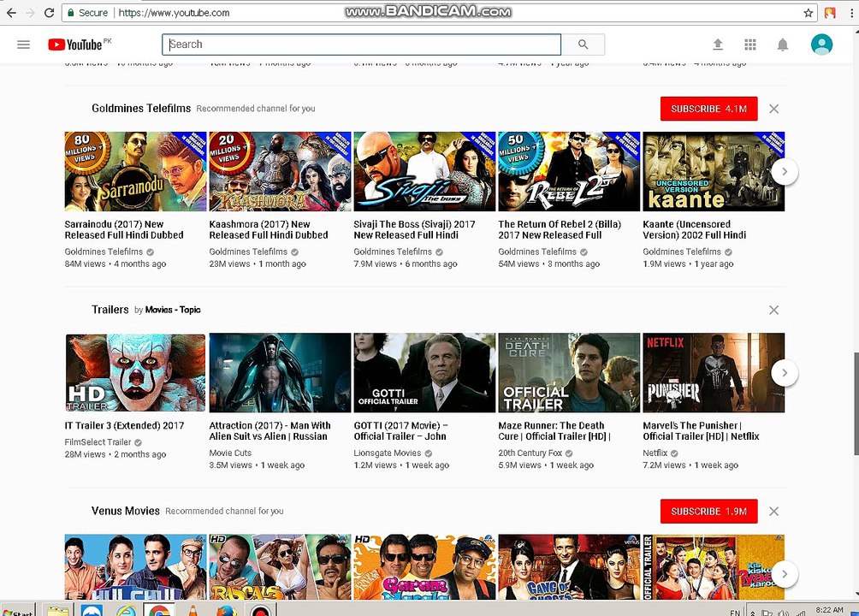
Task: Play the Gang of Ghosts thumbnail
Action: (x=569, y=567)
